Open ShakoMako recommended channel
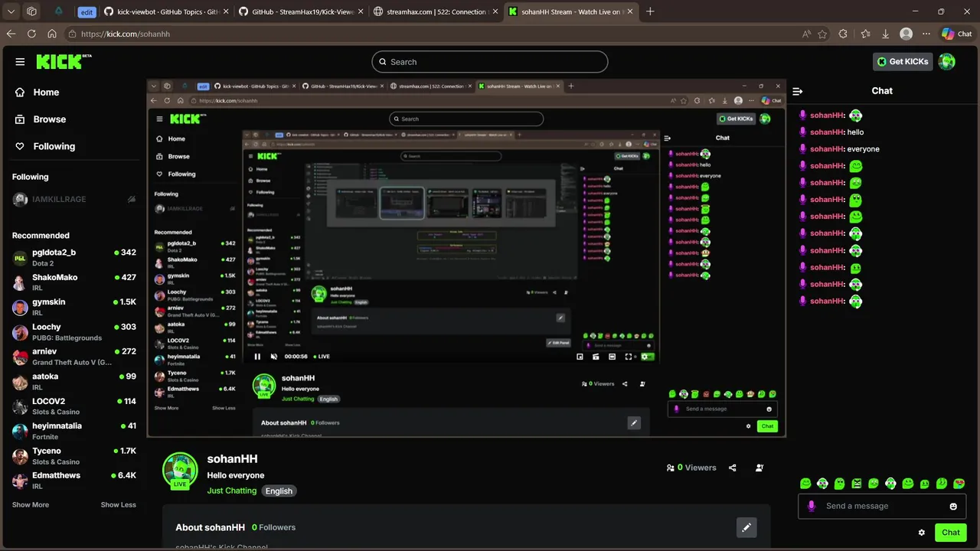 coord(73,282)
